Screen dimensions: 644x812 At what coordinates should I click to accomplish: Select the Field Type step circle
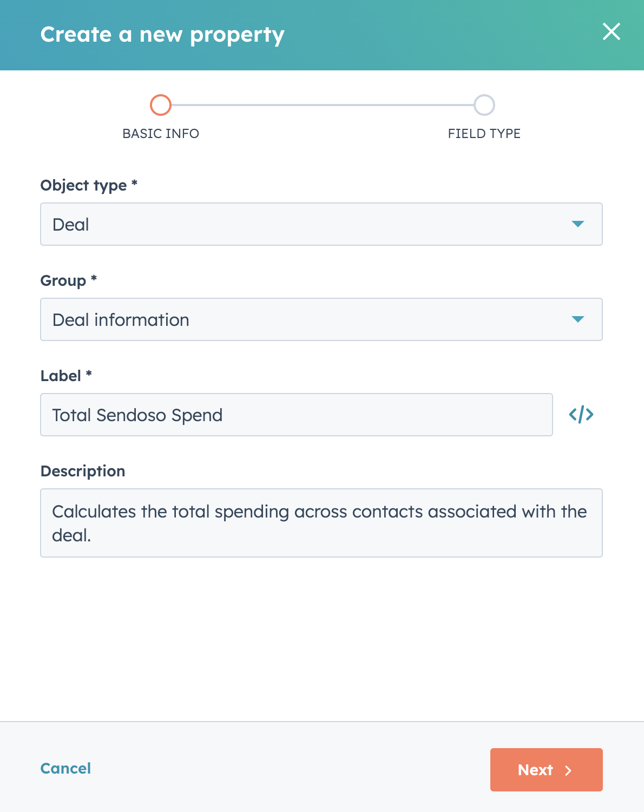pyautogui.click(x=484, y=105)
